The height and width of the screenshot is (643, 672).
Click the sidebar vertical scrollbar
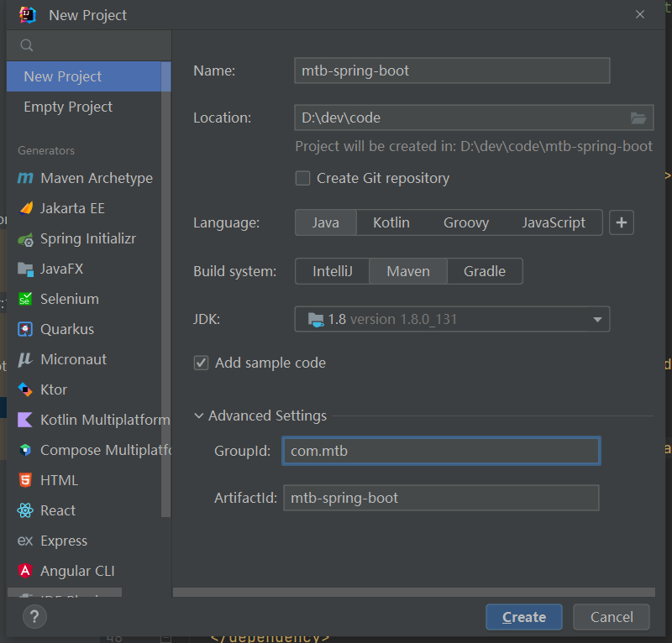pyautogui.click(x=165, y=289)
